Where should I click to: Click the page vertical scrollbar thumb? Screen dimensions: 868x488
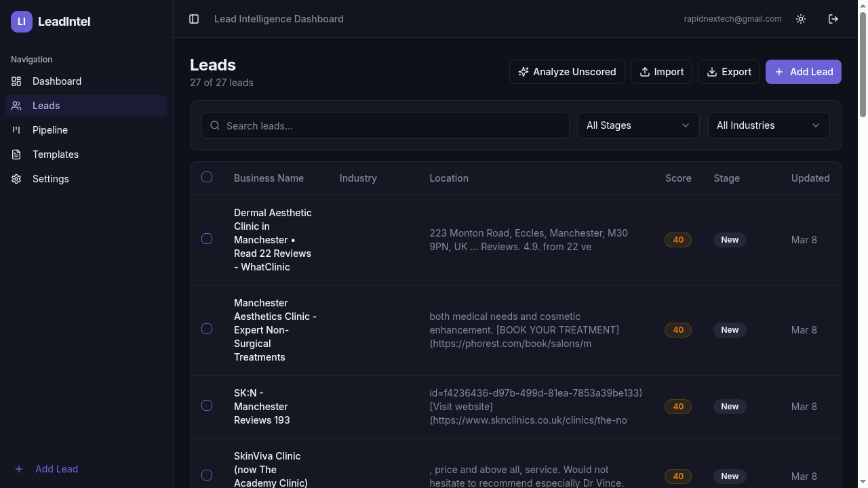tap(863, 64)
